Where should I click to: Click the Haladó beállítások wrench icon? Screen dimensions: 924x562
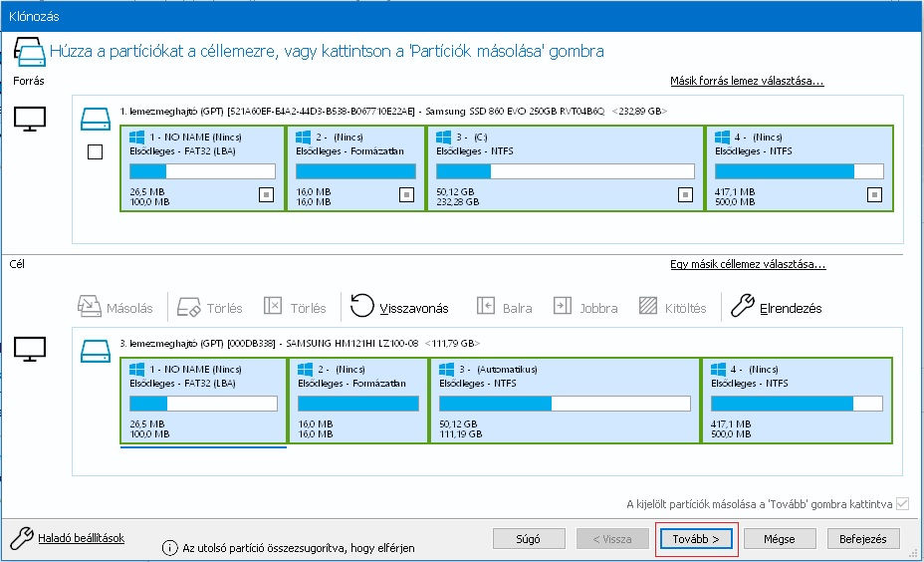(x=22, y=538)
